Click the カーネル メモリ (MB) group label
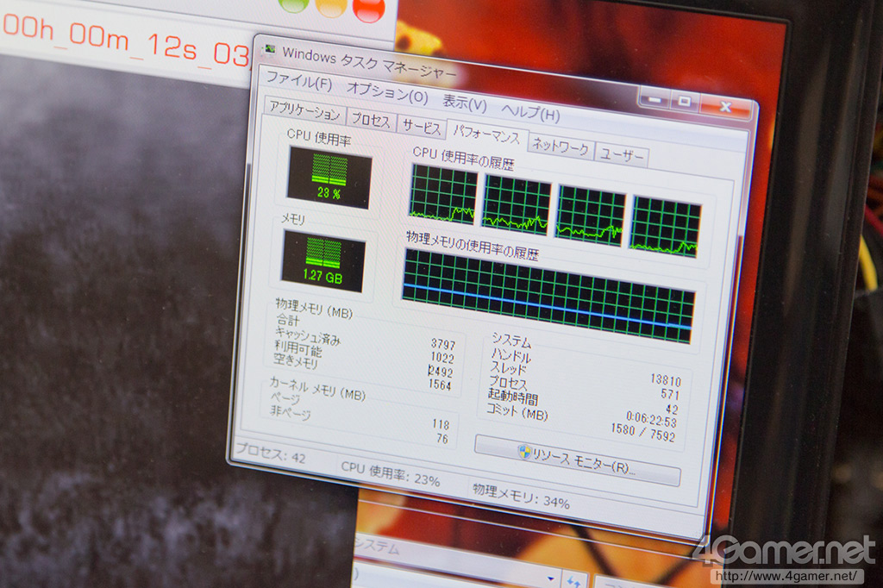 coord(317,389)
